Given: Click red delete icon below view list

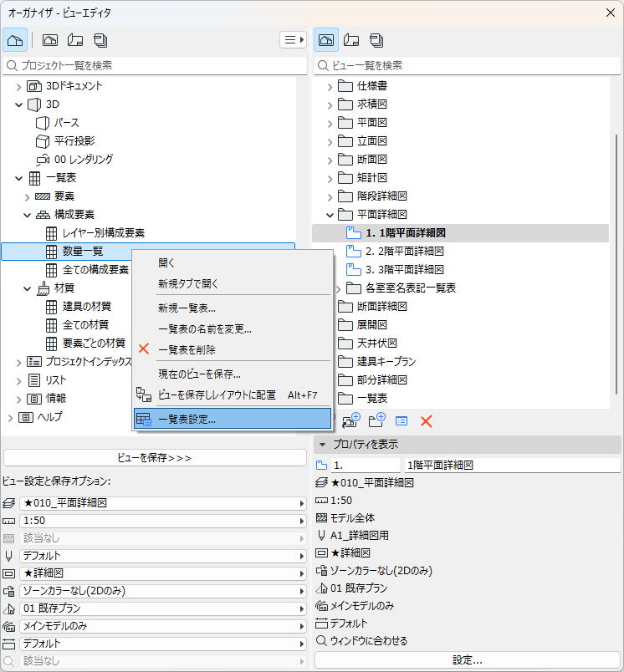Looking at the screenshot, I should pyautogui.click(x=427, y=421).
